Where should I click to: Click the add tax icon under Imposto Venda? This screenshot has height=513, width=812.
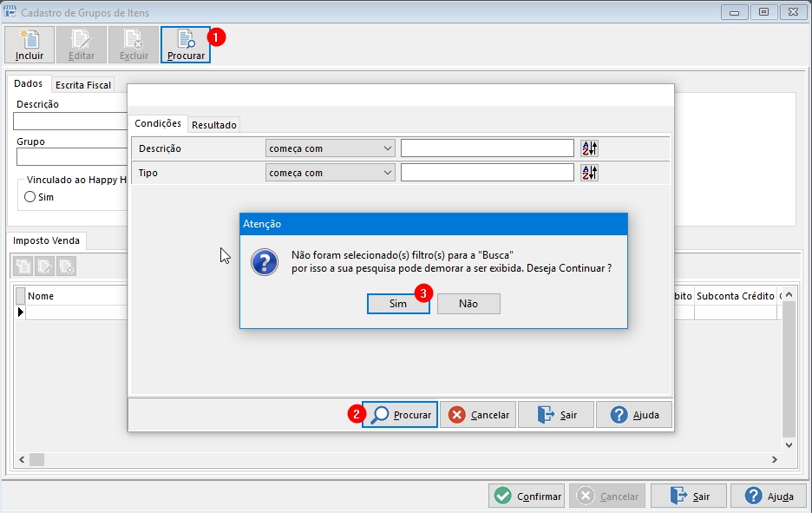point(23,266)
